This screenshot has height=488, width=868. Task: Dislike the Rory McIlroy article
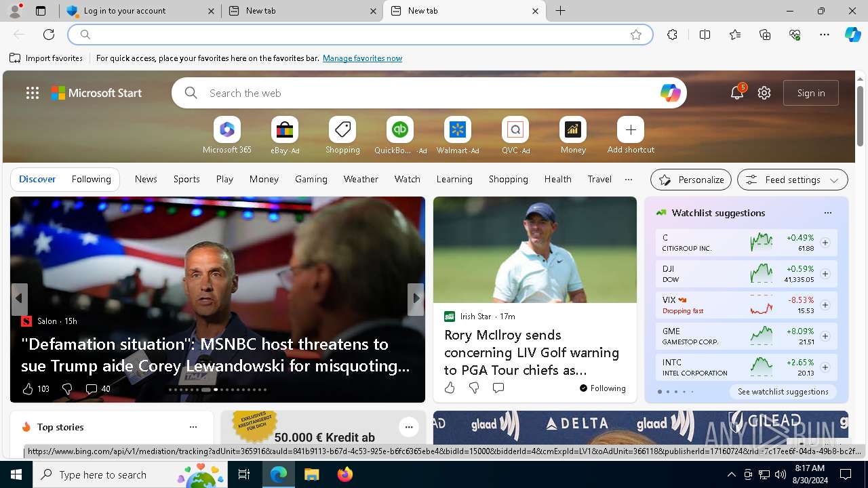click(x=474, y=388)
